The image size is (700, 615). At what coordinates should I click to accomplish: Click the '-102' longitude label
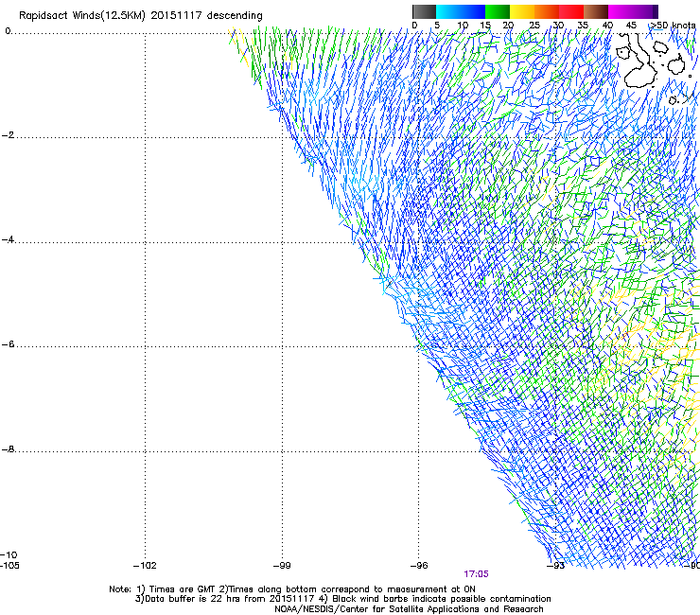[x=145, y=566]
